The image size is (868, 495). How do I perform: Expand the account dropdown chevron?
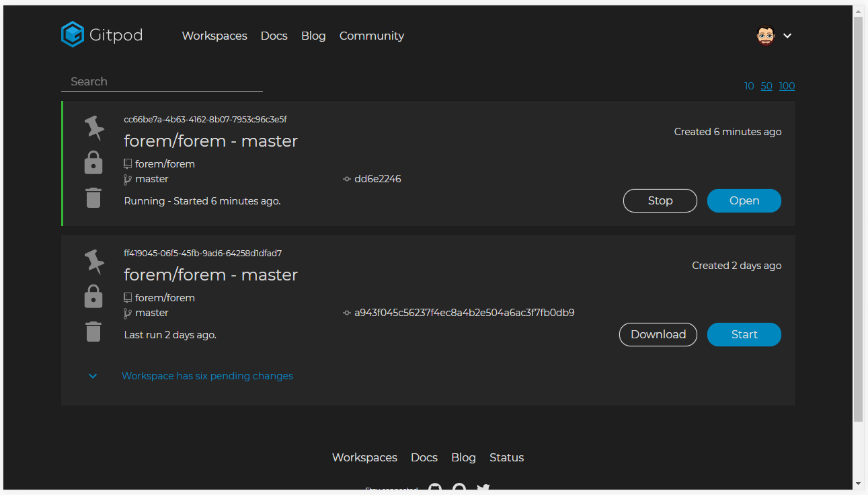pos(787,36)
